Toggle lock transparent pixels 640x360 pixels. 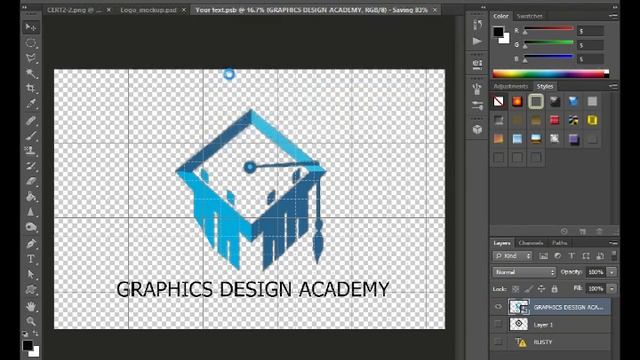pyautogui.click(x=516, y=289)
